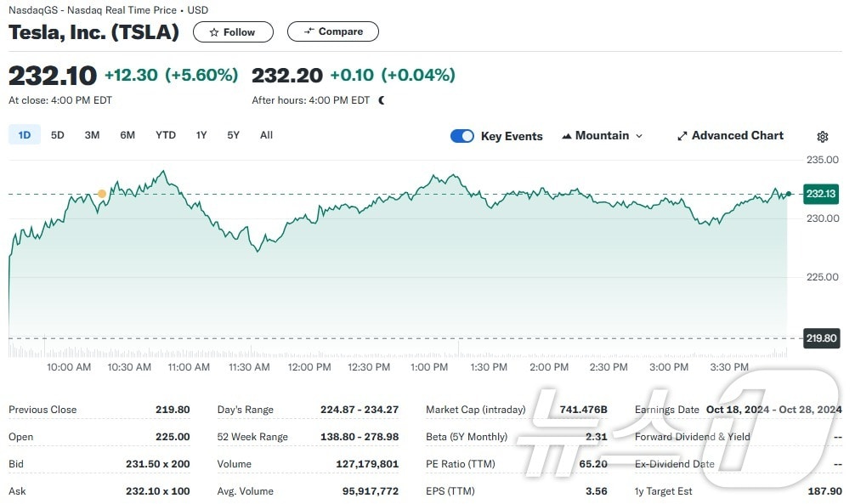Image resolution: width=855 pixels, height=504 pixels.
Task: Show All time price history
Action: pos(266,135)
